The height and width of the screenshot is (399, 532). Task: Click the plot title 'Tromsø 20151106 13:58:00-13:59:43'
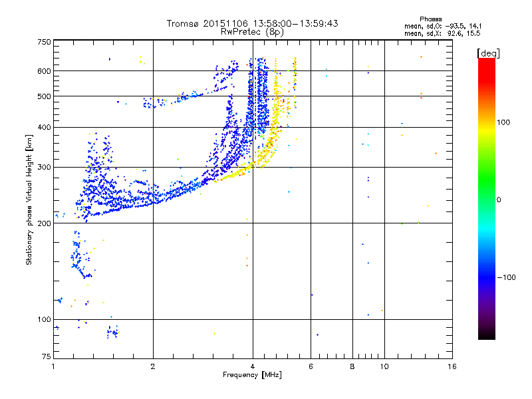click(x=252, y=23)
